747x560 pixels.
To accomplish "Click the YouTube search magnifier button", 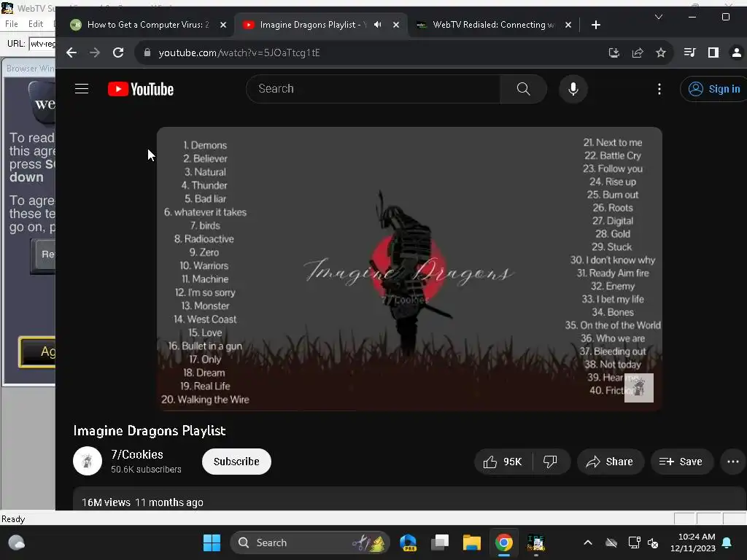I will pos(523,89).
